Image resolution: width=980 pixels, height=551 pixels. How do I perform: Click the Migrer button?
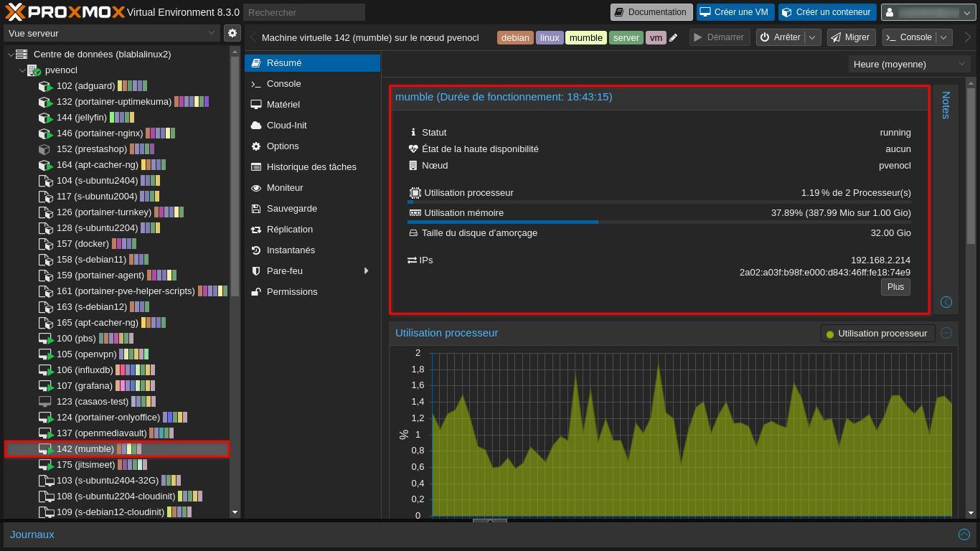click(x=850, y=37)
